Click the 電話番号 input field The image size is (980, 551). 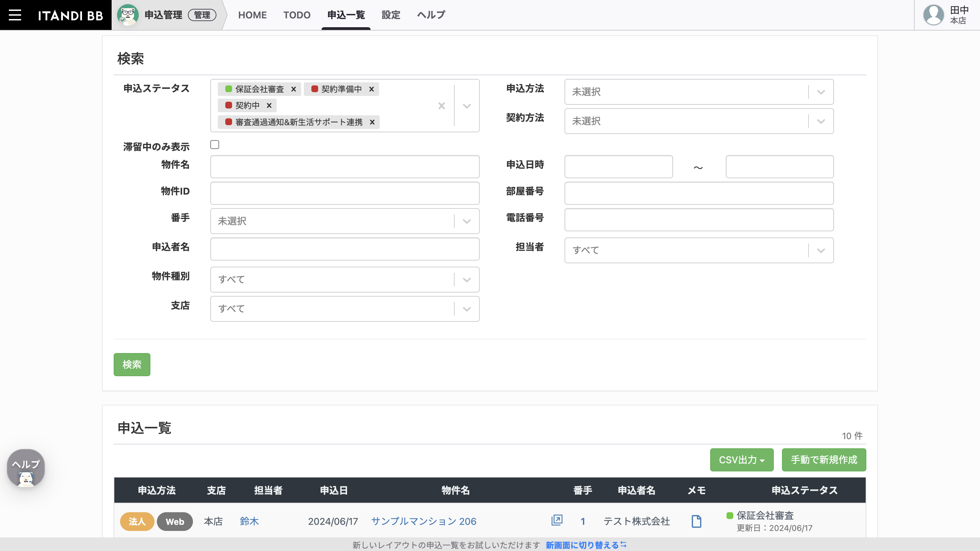point(699,220)
